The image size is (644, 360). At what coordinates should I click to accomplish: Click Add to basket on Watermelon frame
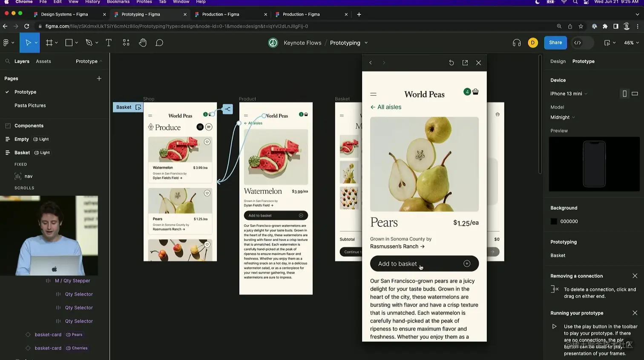(276, 215)
